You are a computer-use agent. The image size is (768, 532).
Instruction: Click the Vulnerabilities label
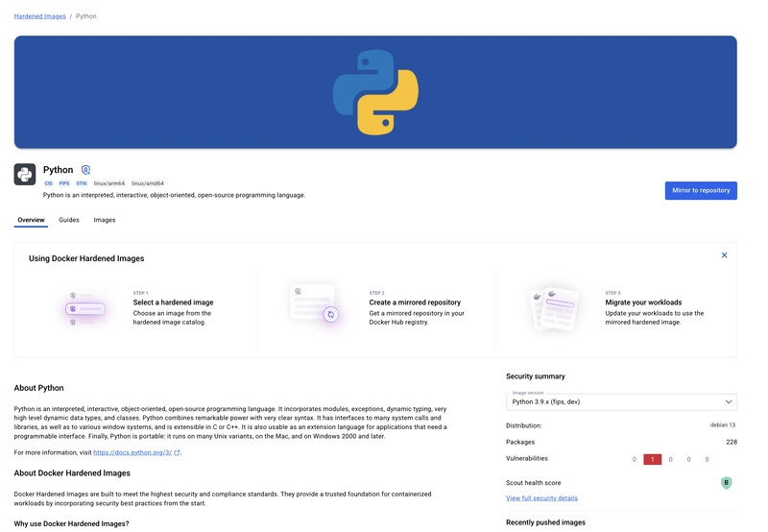click(527, 458)
